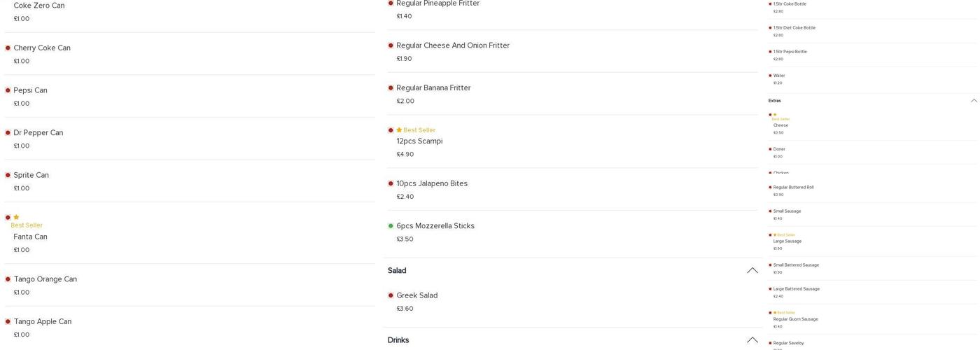Collapse the Salad section chevron
Viewport: 980px width, 350px height.
pyautogui.click(x=752, y=271)
